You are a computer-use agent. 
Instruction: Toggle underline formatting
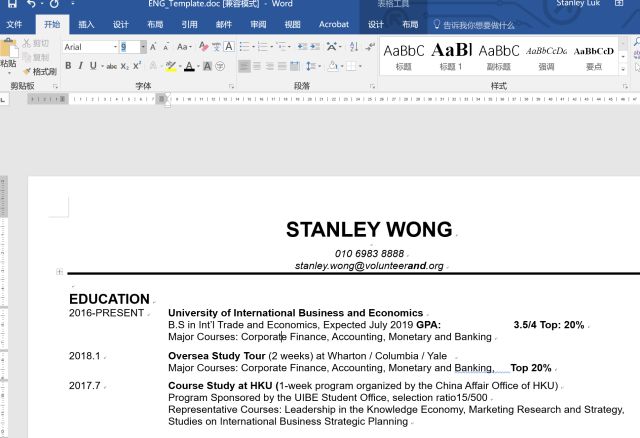(93, 66)
